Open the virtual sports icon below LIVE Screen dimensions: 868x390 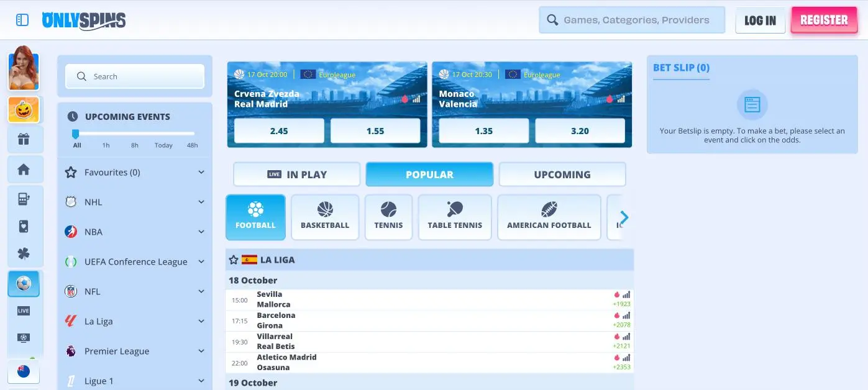pyautogui.click(x=24, y=337)
